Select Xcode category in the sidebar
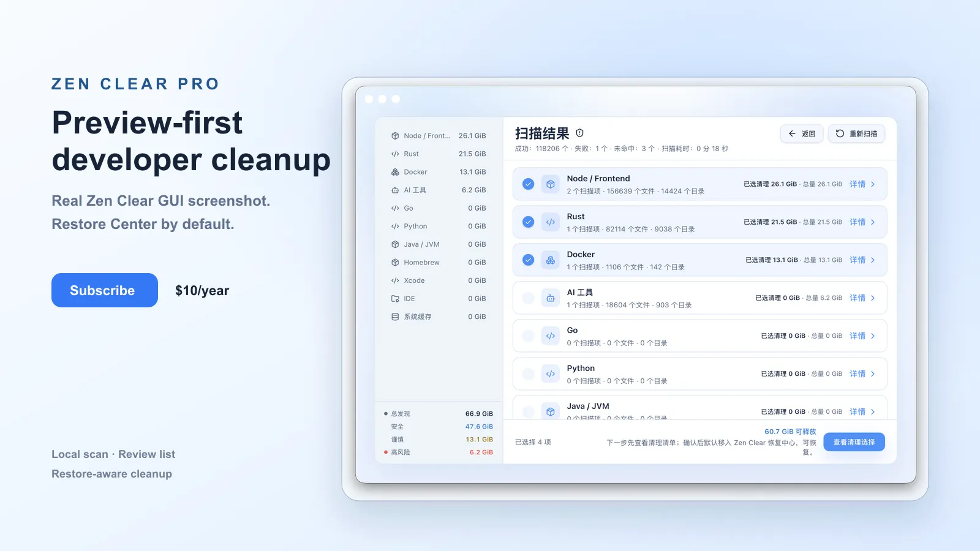The width and height of the screenshot is (980, 551). point(439,280)
